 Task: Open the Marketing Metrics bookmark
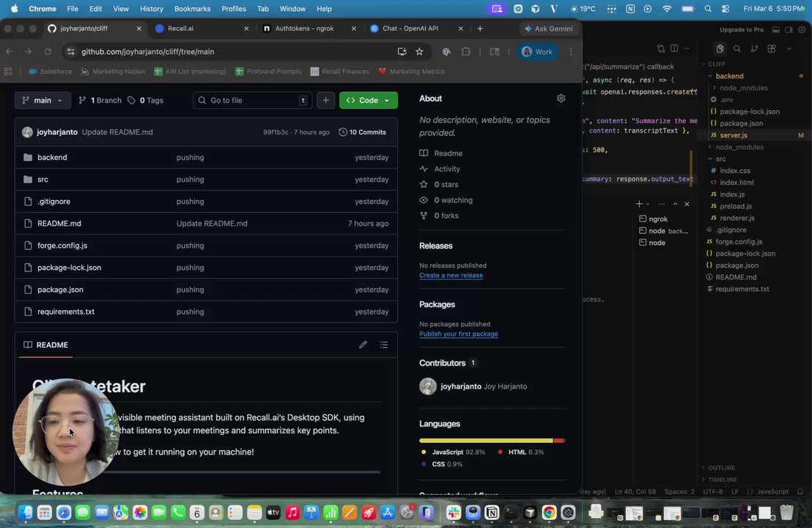click(x=411, y=72)
